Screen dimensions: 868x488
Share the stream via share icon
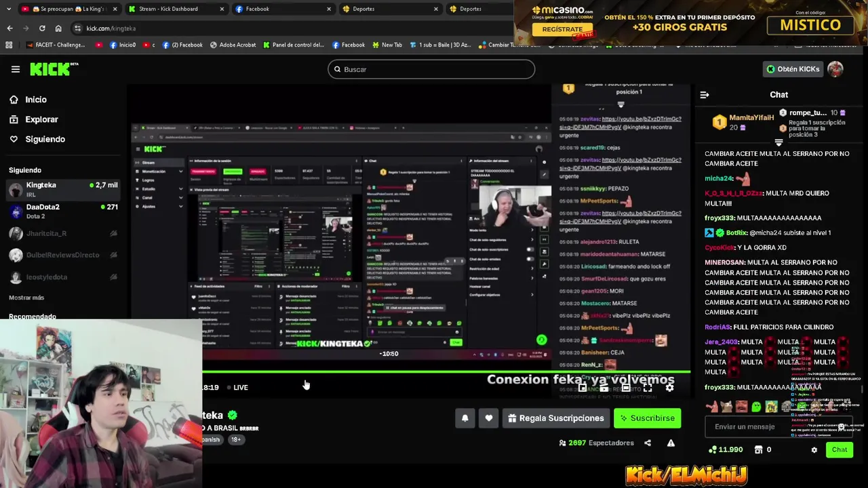tap(648, 443)
